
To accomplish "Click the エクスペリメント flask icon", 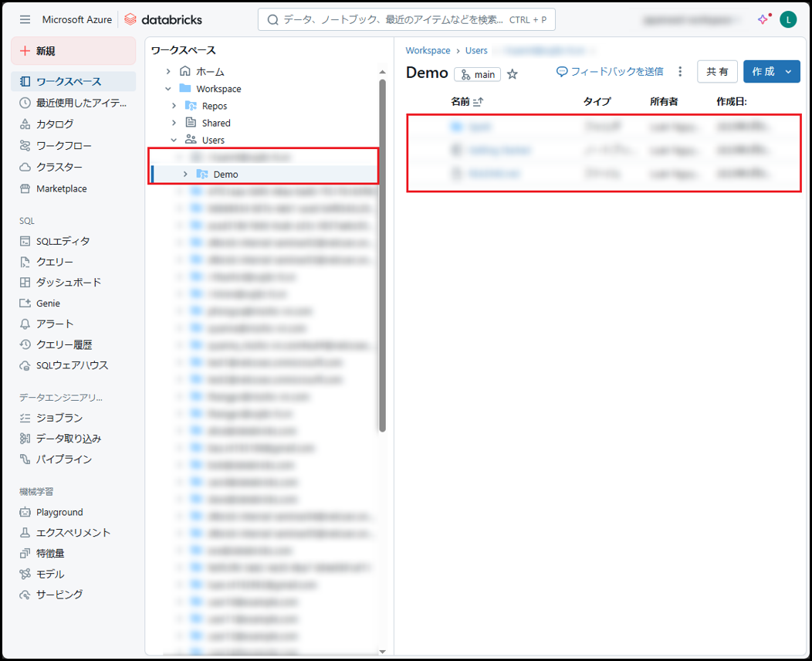I will [25, 533].
